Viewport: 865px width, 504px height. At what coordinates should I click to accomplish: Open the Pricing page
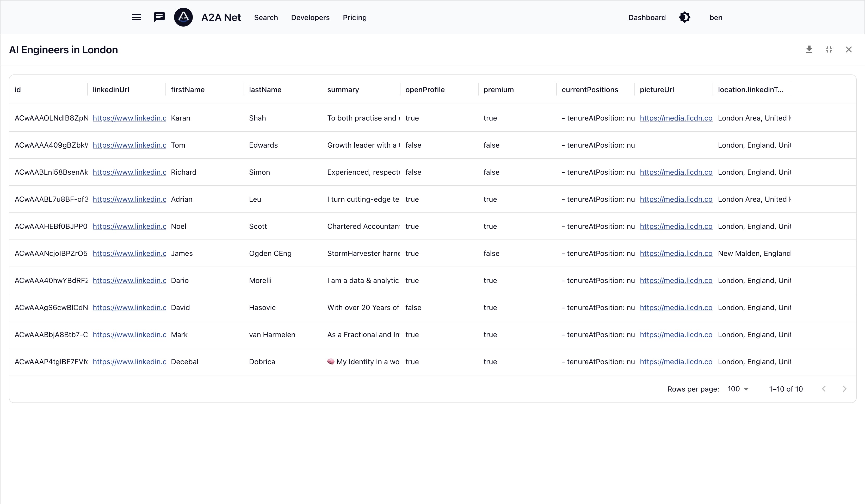(355, 17)
